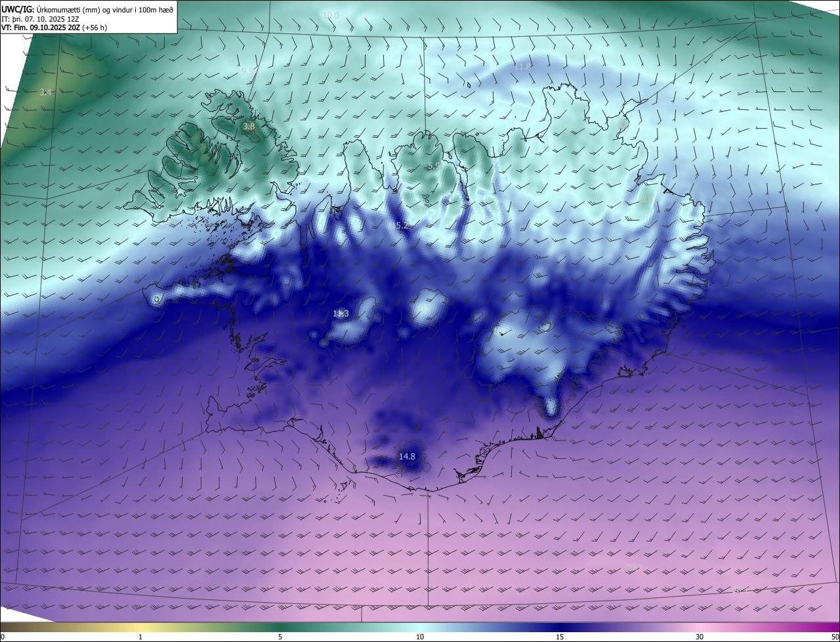Click the legend tick labeled 1
The height and width of the screenshot is (642, 840).
[x=140, y=637]
